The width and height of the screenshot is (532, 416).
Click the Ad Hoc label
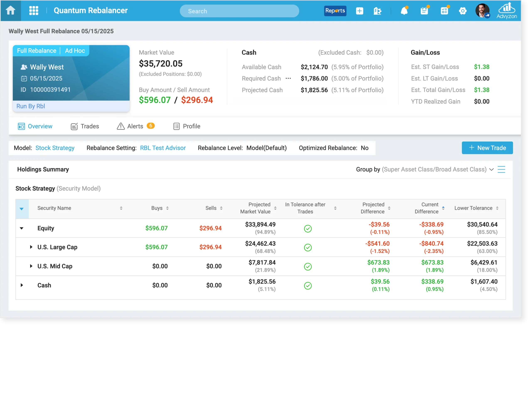(75, 51)
